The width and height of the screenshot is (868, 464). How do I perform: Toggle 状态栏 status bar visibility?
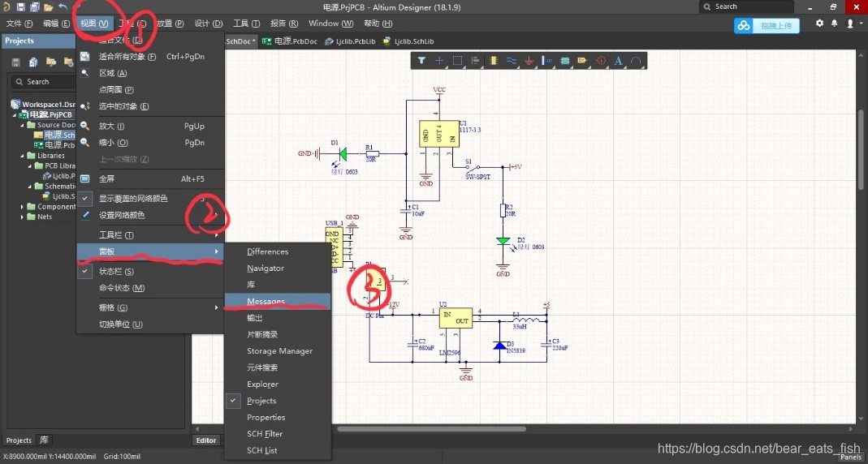116,272
